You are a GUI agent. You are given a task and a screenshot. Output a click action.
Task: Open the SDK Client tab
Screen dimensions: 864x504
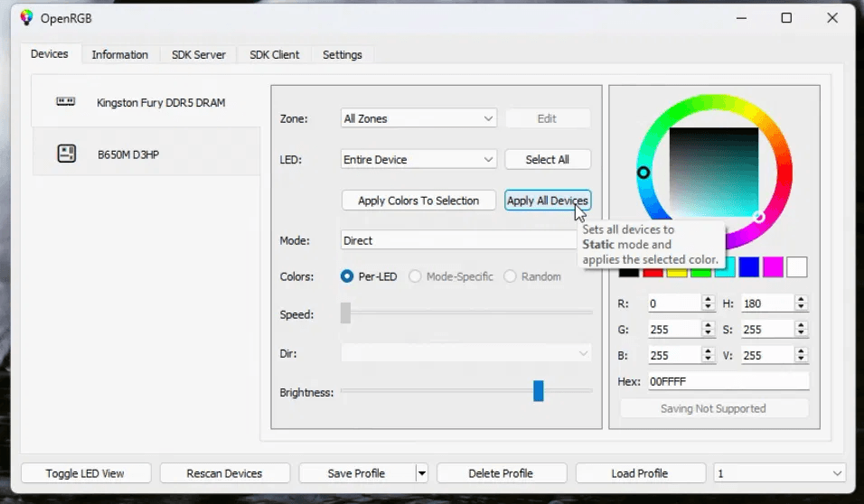point(275,54)
